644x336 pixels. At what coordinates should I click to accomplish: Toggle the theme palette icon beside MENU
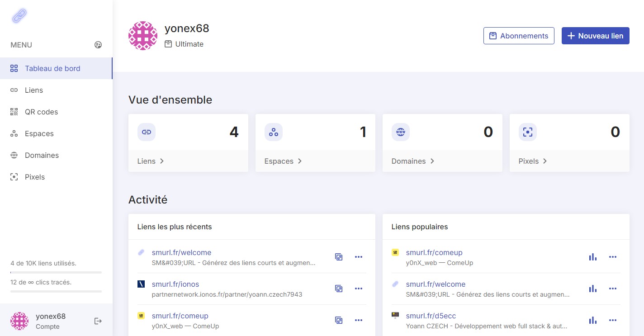pyautogui.click(x=98, y=45)
